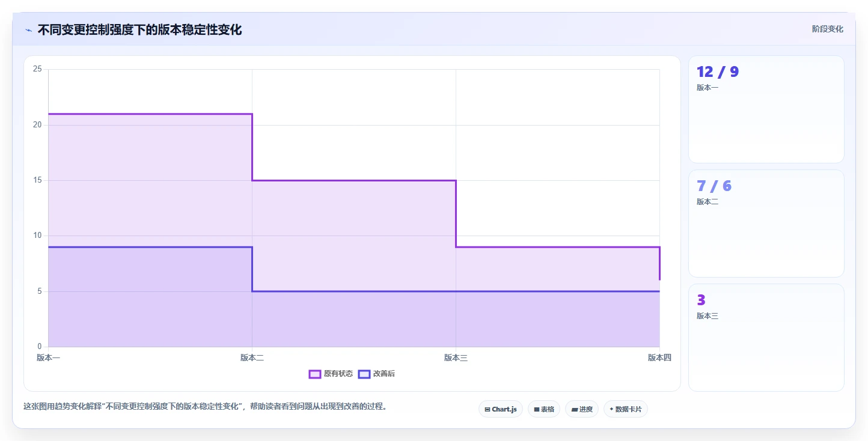Click the chart title 不同变更控制强度下的版本稳定性变化
This screenshot has height=441, width=868.
tap(139, 29)
